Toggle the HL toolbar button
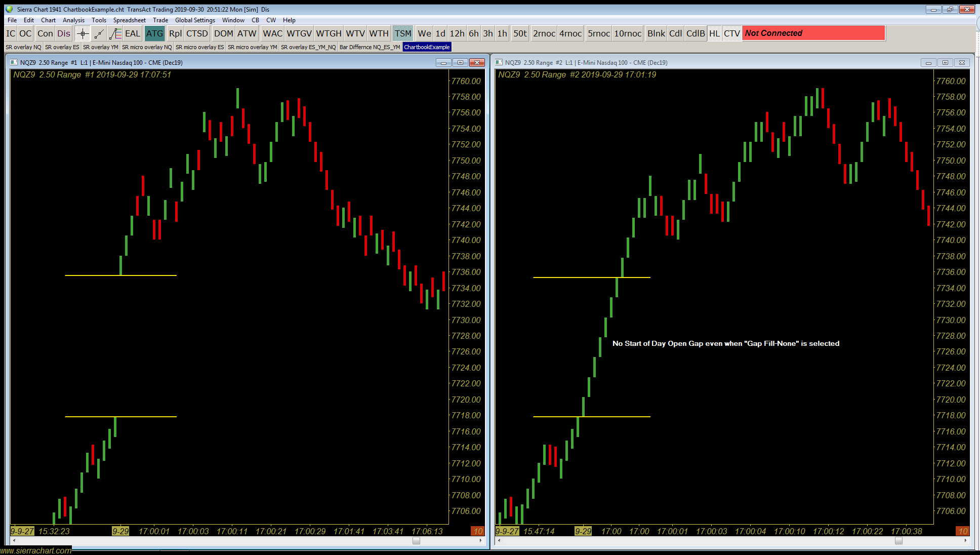 click(714, 33)
